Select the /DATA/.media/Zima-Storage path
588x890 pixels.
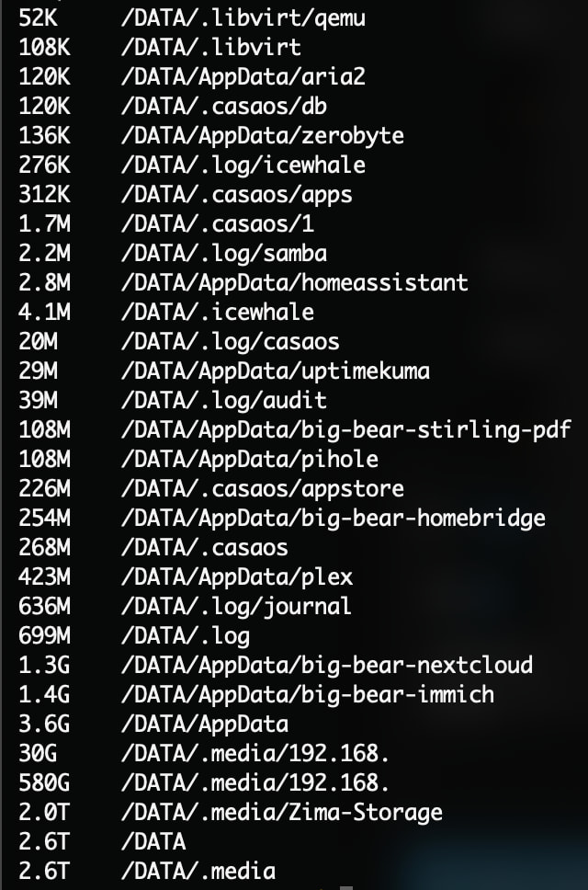coord(281,812)
